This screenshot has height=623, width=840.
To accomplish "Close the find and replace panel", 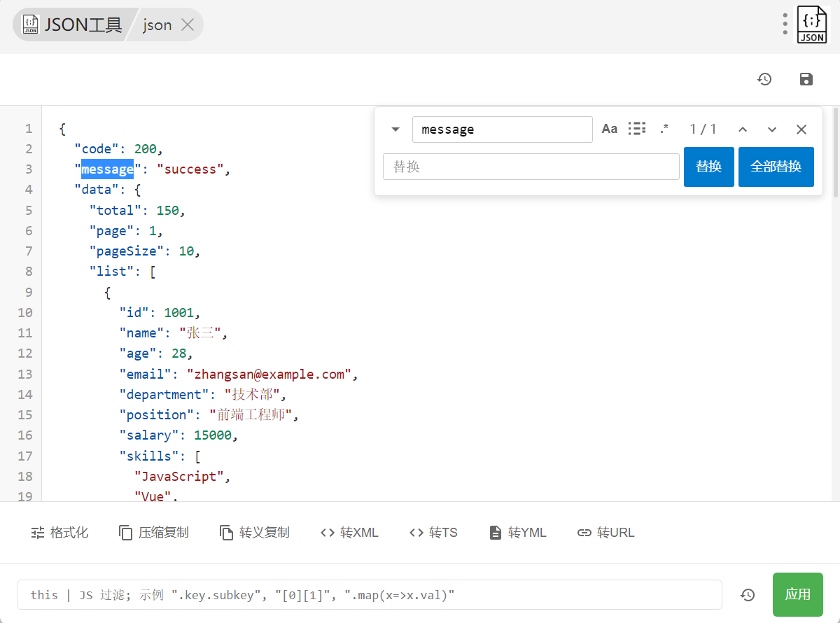I will (801, 129).
